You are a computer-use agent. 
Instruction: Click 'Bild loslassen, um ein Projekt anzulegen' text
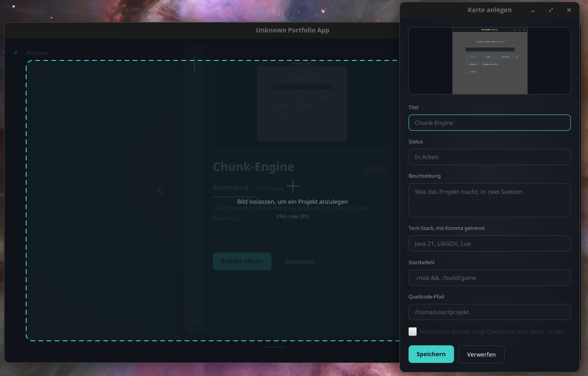tap(293, 202)
